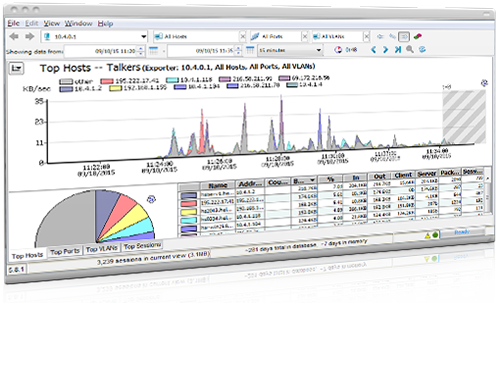Click the hatched region at chart's right end
Image resolution: width=500 pixels, height=375 pixels.
pyautogui.click(x=464, y=117)
